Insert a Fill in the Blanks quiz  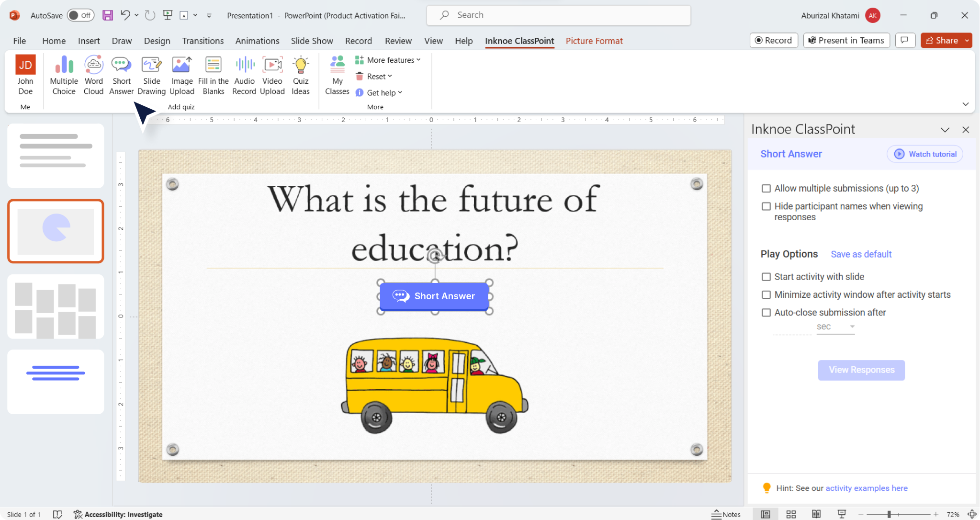pos(213,74)
